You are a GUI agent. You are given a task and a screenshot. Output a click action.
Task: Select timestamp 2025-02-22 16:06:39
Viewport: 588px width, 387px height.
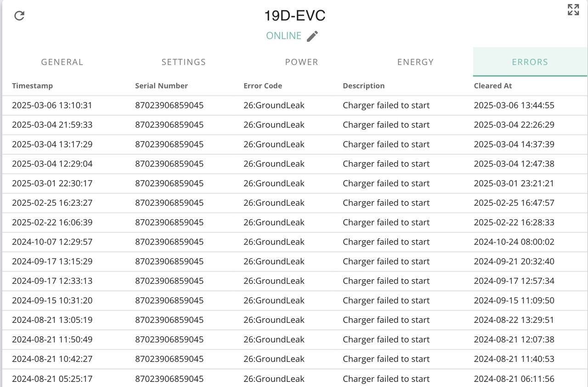click(52, 222)
